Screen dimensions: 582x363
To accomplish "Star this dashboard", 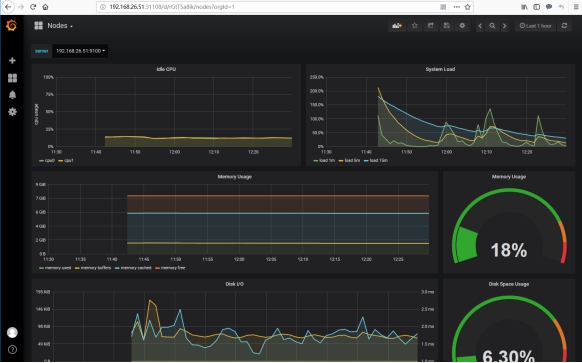I will point(415,26).
